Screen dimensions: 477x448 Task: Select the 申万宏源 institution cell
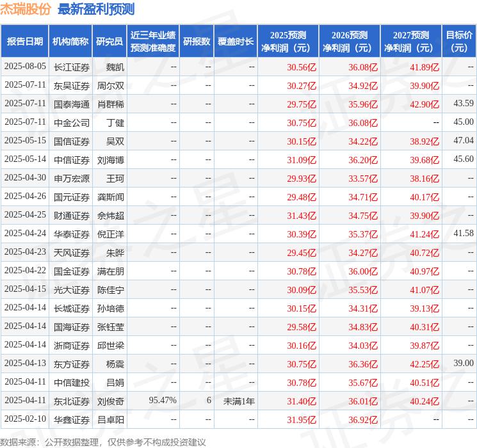pos(72,179)
